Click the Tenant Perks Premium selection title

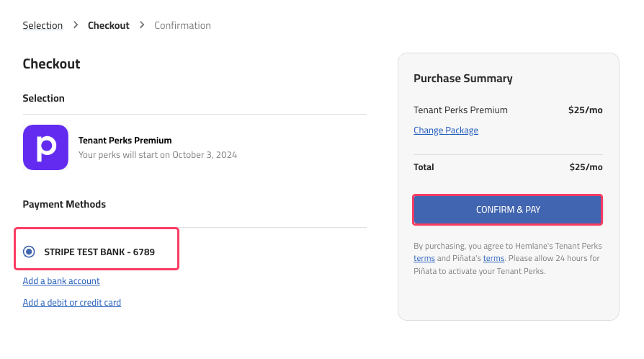[x=125, y=141]
